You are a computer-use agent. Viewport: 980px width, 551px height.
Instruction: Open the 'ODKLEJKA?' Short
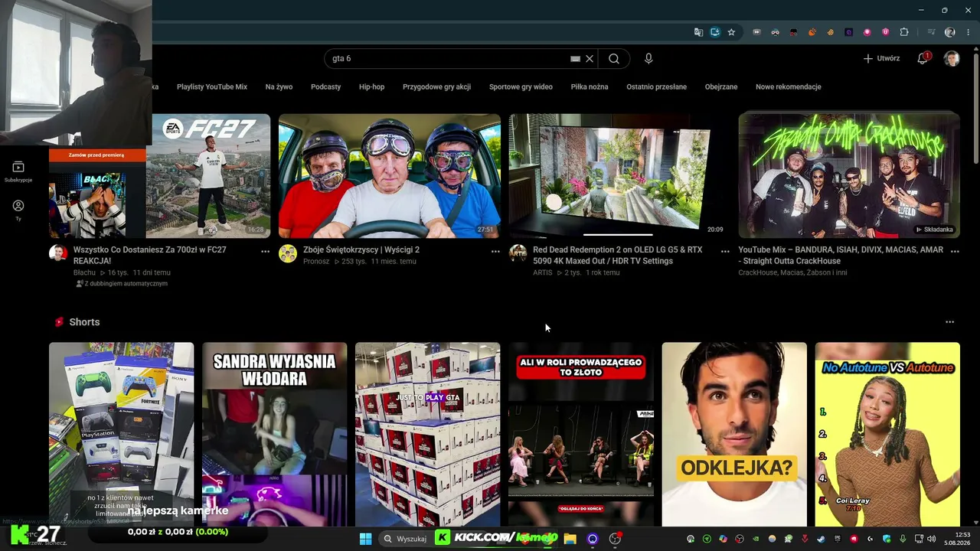[x=734, y=434]
